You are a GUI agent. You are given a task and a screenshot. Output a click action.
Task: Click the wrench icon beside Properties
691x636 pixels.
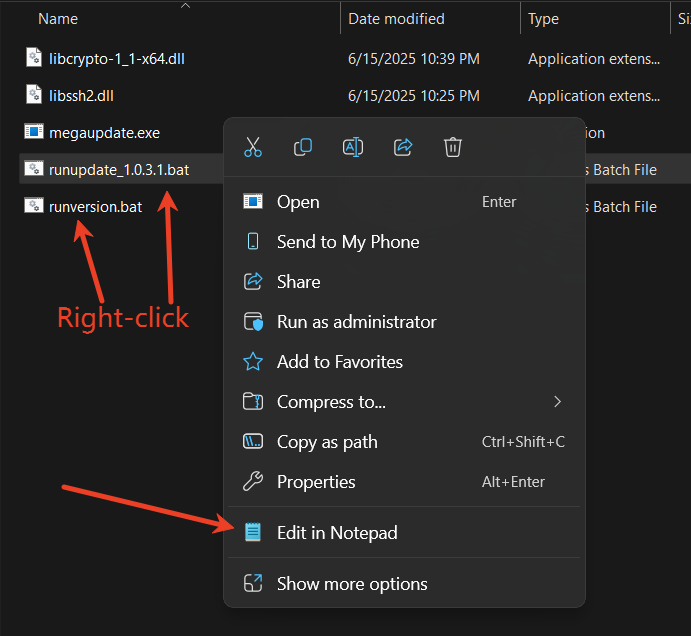(x=253, y=481)
